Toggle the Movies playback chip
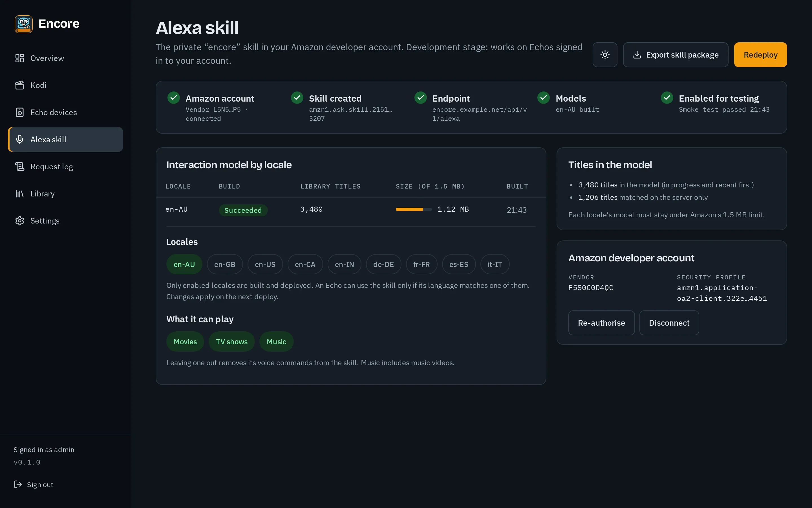This screenshot has height=508, width=812. (x=185, y=342)
